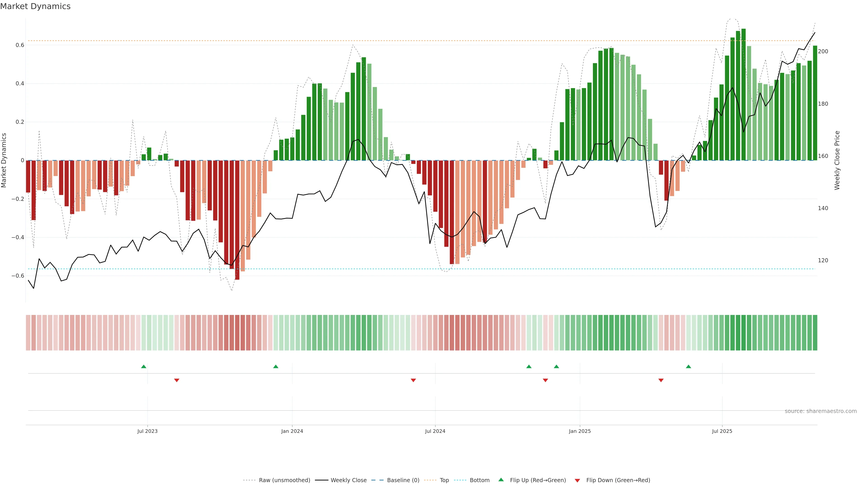Click the Flip Up green triangle legend icon
The image size is (868, 488).
coord(501,480)
